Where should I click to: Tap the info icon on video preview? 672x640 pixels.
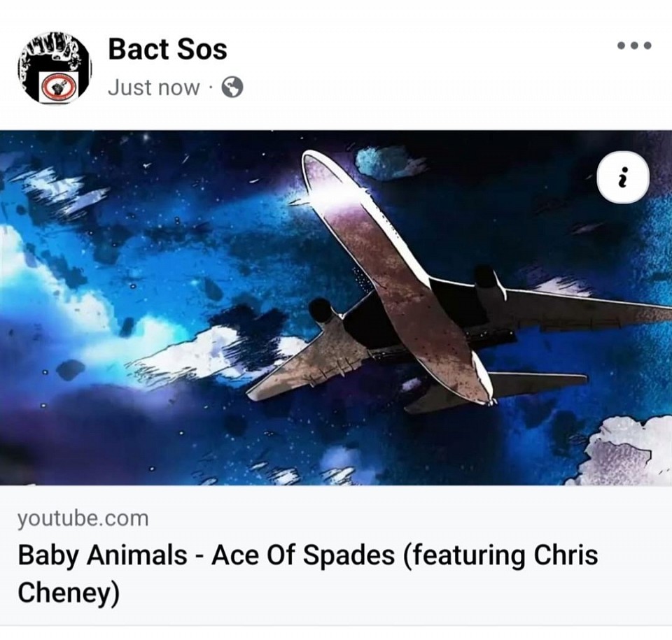click(x=623, y=177)
